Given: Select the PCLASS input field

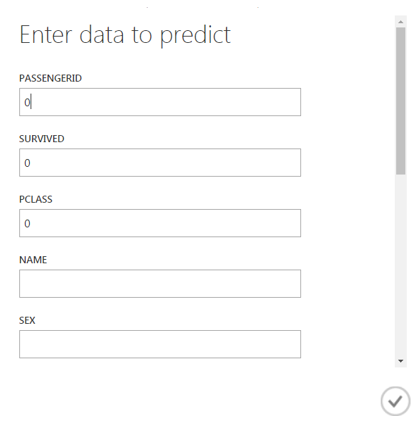Looking at the screenshot, I should click(160, 223).
